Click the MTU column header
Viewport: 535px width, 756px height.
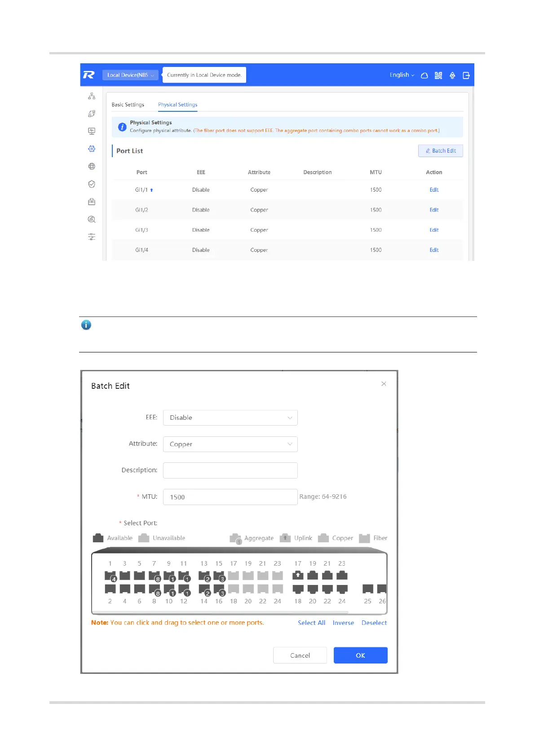(376, 172)
